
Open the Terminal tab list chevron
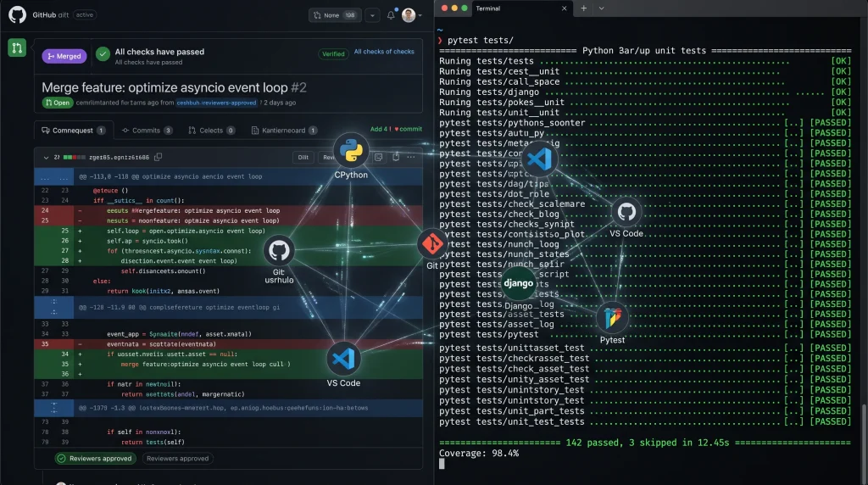pyautogui.click(x=601, y=8)
